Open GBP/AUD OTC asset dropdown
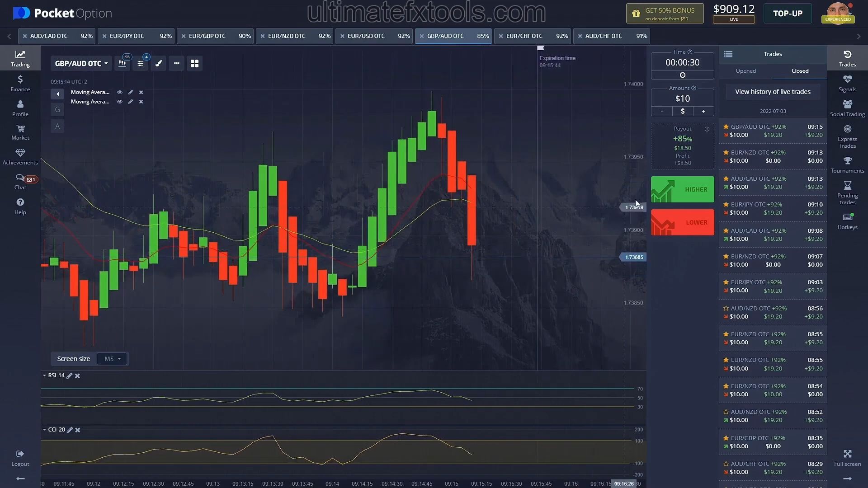 pyautogui.click(x=81, y=64)
